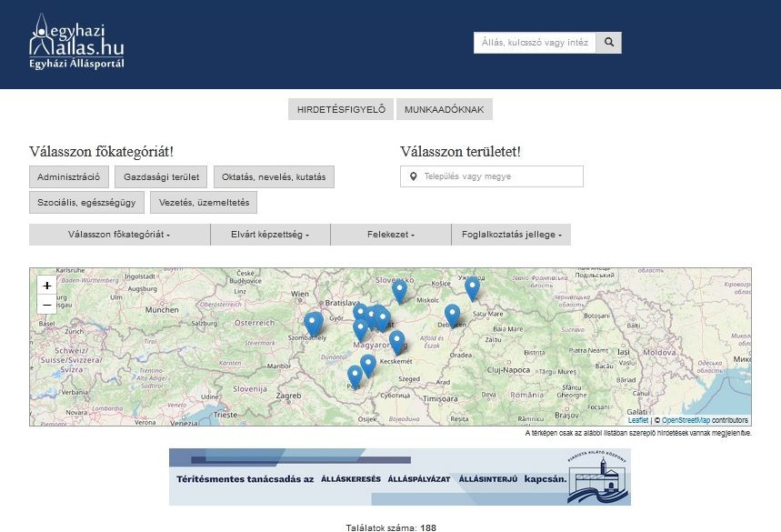
Task: Open the Elvárt képzettség dropdown
Action: click(270, 235)
